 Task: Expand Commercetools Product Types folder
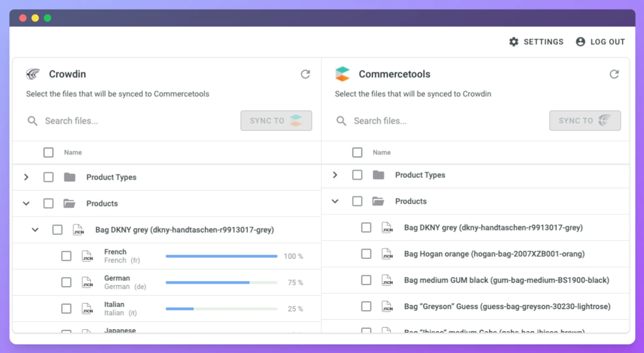pos(335,175)
